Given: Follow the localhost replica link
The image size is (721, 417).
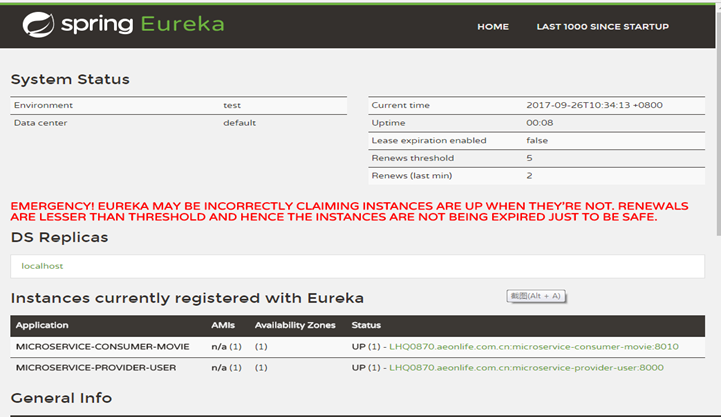Looking at the screenshot, I should point(42,266).
